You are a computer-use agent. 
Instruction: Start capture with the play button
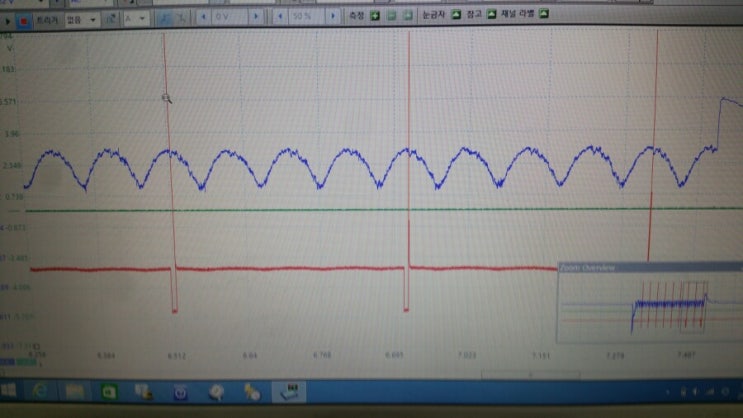click(x=7, y=21)
